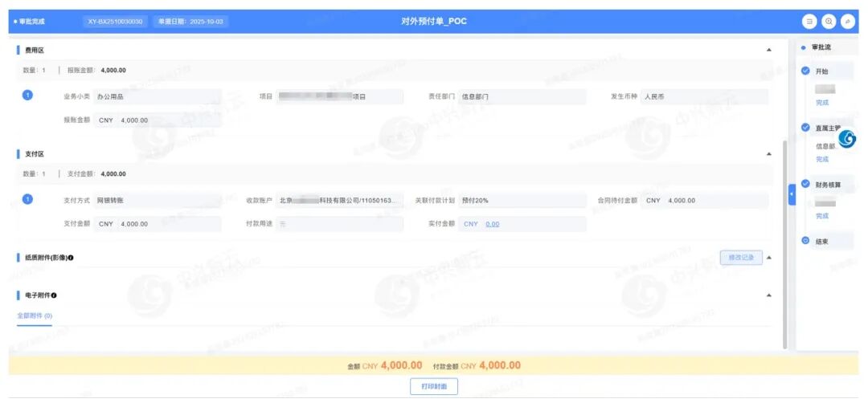Click the 财务核算 step checkmark icon
Image resolution: width=868 pixels, height=407 pixels.
tap(805, 184)
